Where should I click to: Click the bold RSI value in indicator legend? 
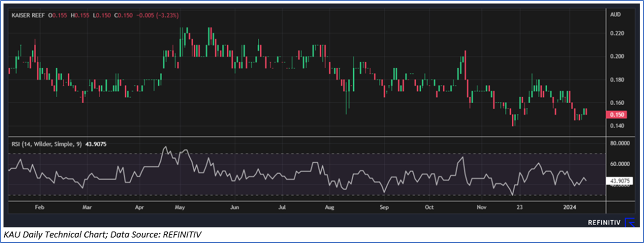pyautogui.click(x=95, y=144)
